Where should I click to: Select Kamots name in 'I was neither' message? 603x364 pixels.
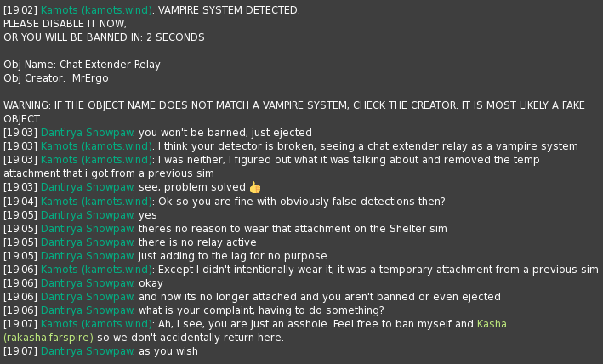point(96,160)
